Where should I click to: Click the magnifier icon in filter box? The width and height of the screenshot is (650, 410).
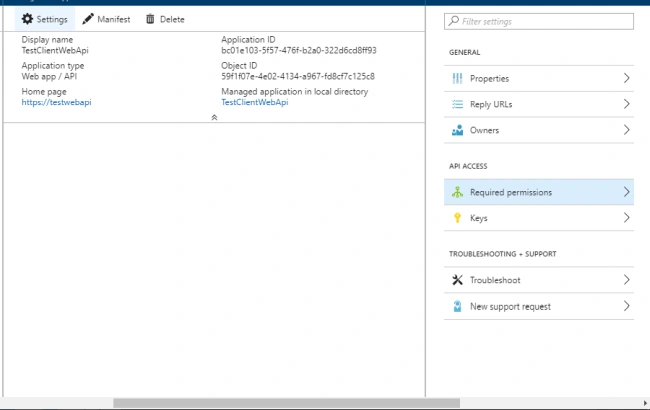(x=454, y=21)
